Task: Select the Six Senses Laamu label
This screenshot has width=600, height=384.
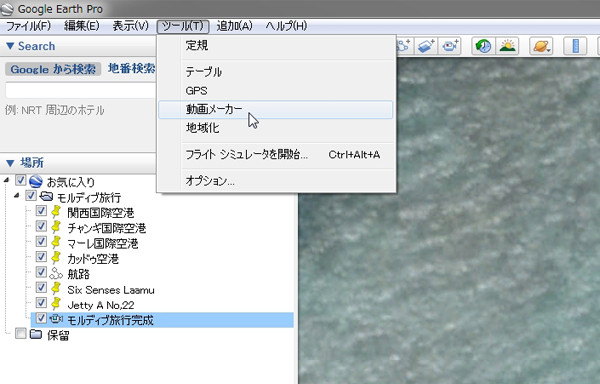Action: [x=111, y=290]
